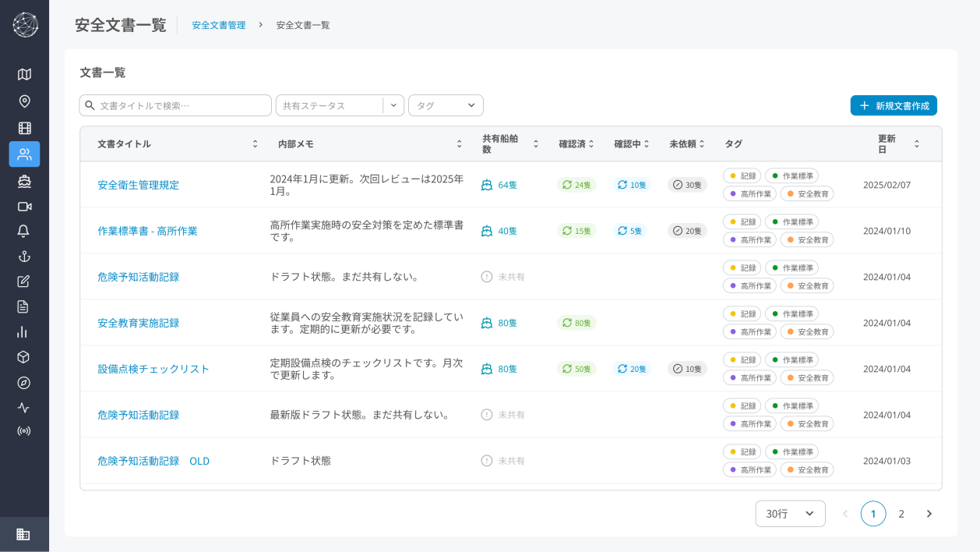
Task: Click the date 2024/01/03
Action: coord(887,461)
